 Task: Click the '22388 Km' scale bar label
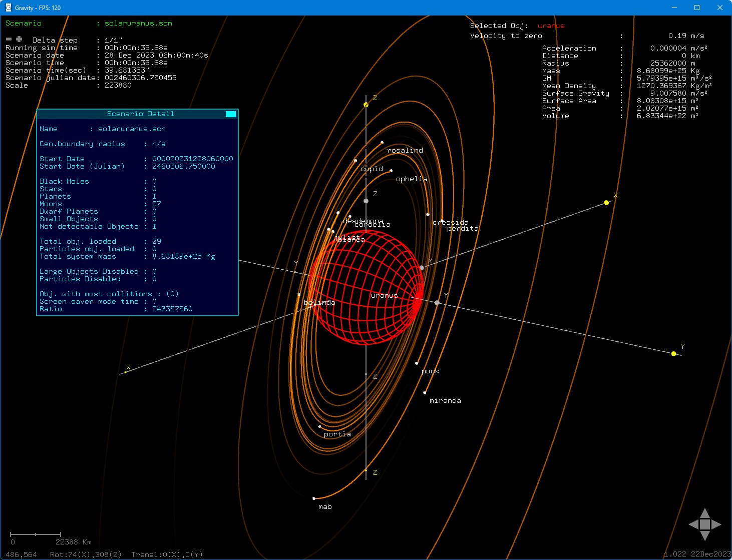(x=74, y=542)
